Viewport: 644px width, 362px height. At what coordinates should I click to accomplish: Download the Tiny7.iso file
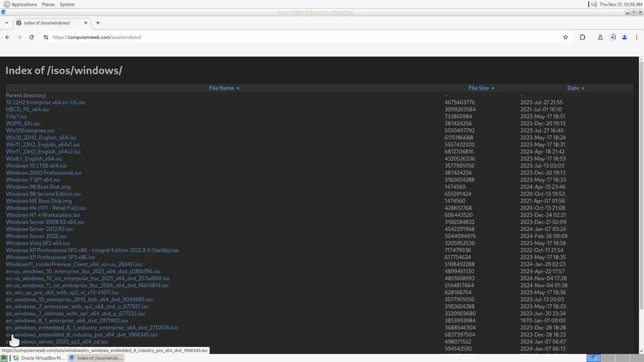click(16, 116)
